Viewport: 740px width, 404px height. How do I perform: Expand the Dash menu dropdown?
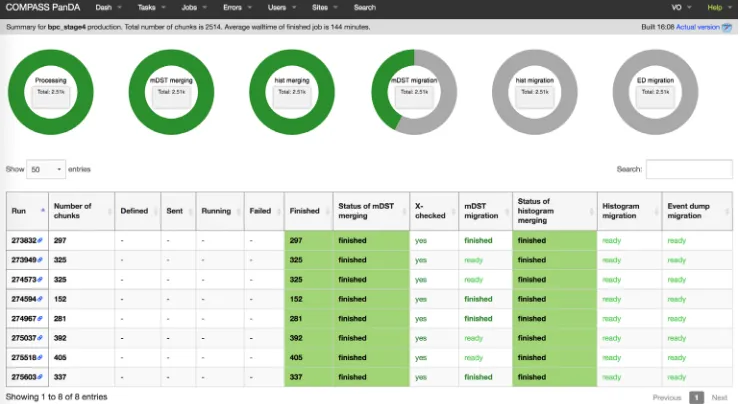(x=109, y=8)
